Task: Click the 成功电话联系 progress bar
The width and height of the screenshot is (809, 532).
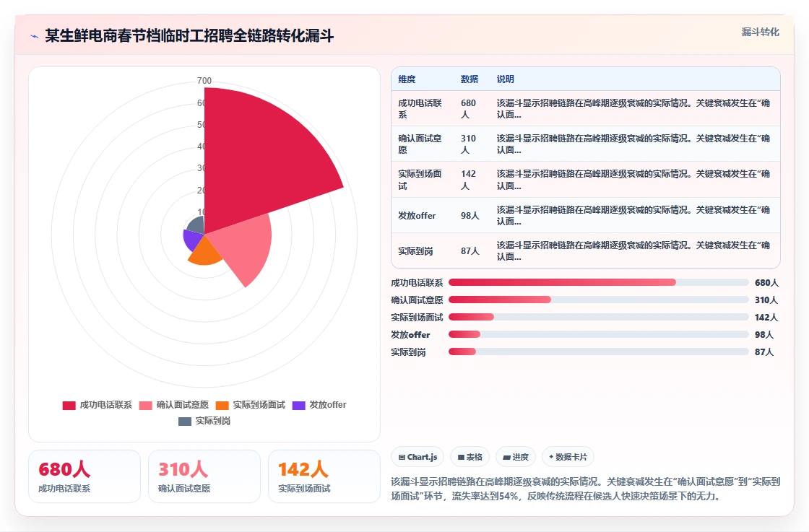Action: (x=599, y=282)
